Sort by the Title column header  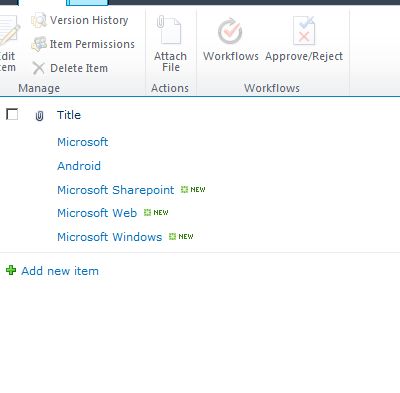pyautogui.click(x=69, y=115)
